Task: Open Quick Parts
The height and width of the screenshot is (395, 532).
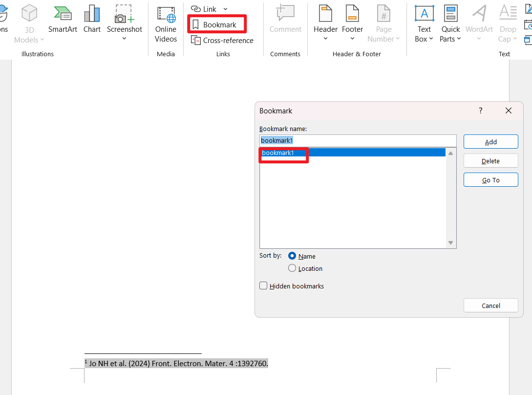Action: point(450,24)
